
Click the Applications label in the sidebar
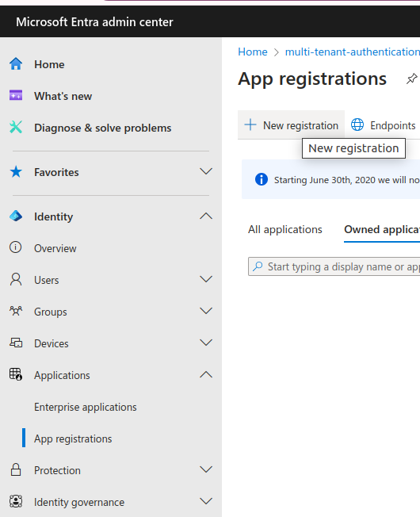click(62, 375)
